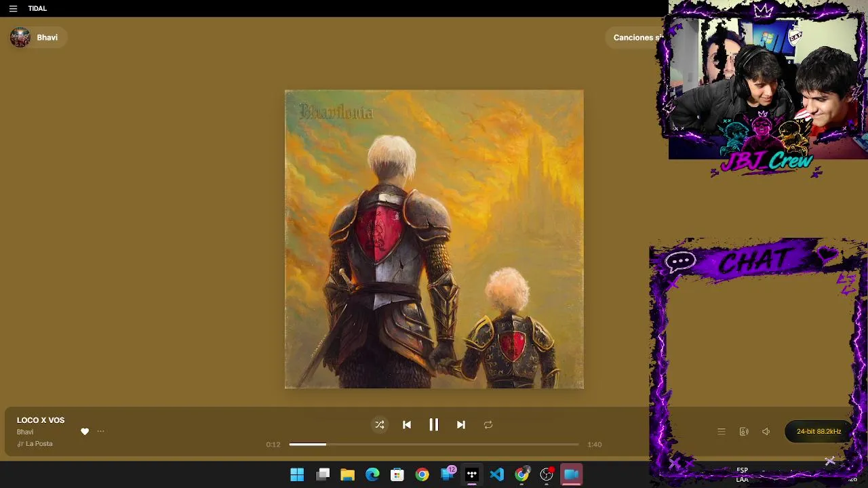Image resolution: width=868 pixels, height=488 pixels.
Task: Switch to the TIDAL taskbar icon
Action: click(x=472, y=474)
